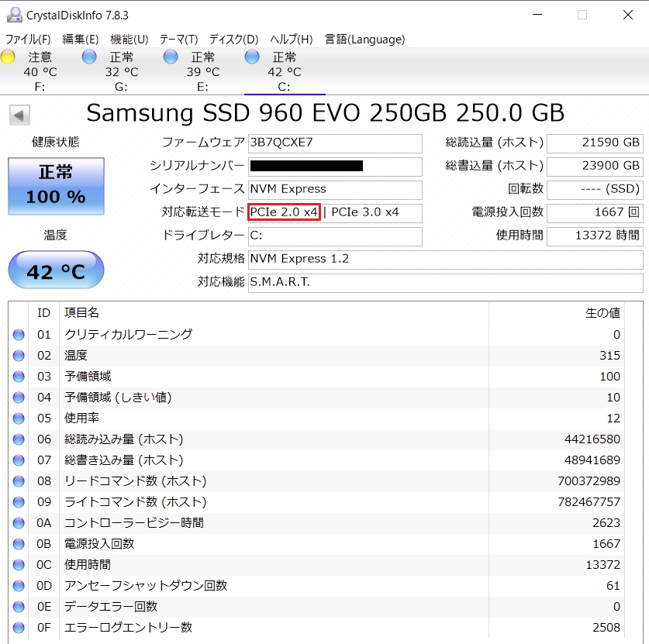Open the 機能(U) menu
This screenshot has height=644, width=649.
(129, 40)
